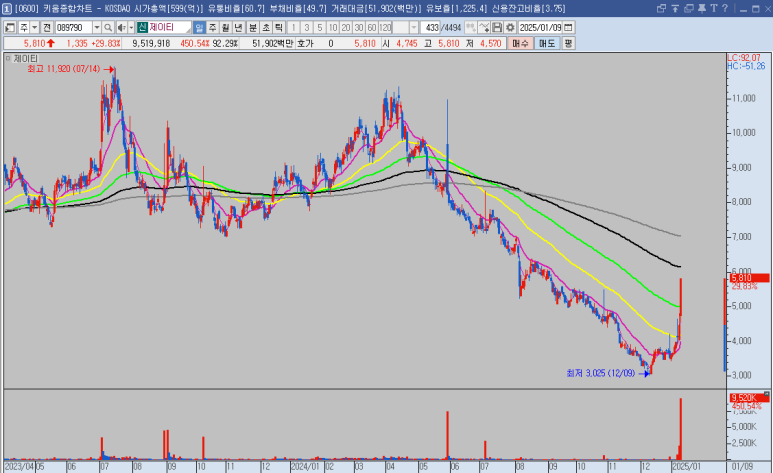Save chart with the floppy disk icon
The width and height of the screenshot is (773, 473).
[x=497, y=28]
